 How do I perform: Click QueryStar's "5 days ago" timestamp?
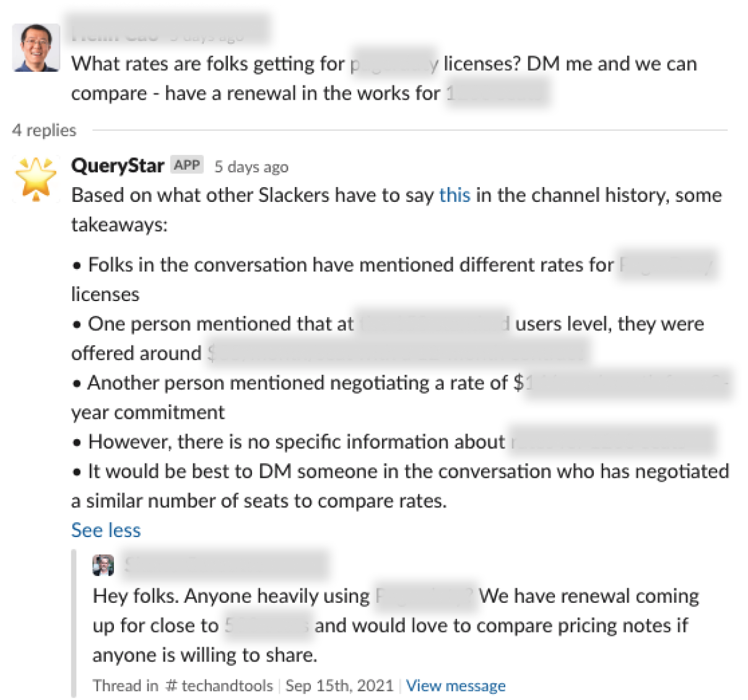251,167
